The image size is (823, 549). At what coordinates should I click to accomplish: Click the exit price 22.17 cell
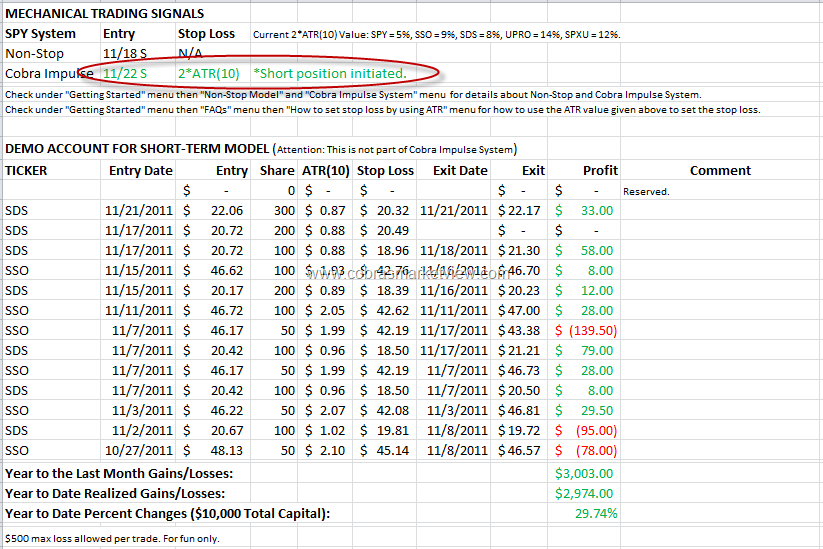point(519,210)
